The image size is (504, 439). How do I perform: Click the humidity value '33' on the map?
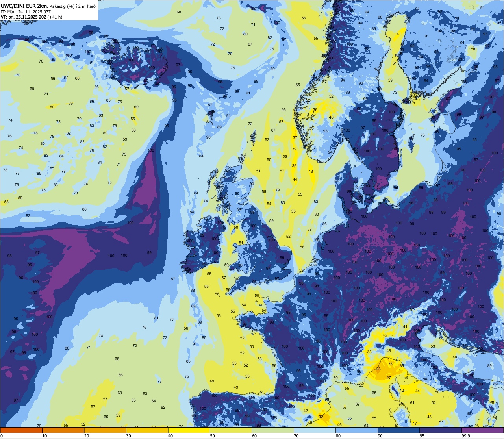point(369,352)
